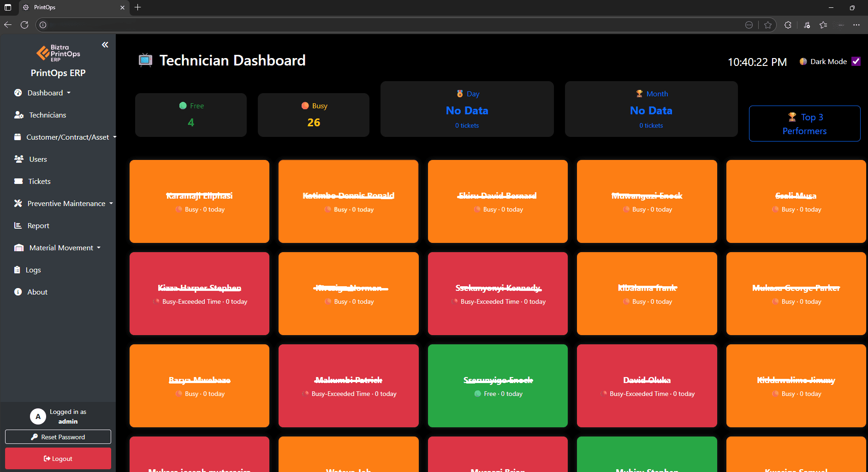
Task: Click the red Logout button
Action: (58, 458)
